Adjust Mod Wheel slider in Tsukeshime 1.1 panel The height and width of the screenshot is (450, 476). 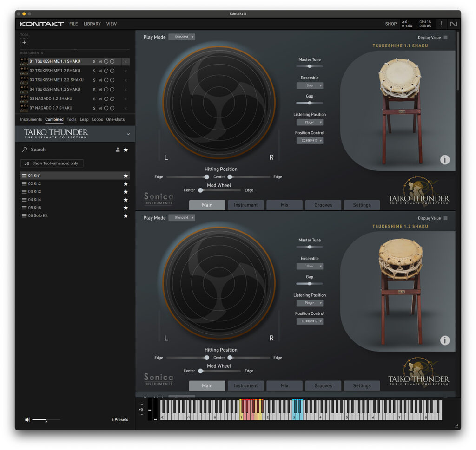220,190
